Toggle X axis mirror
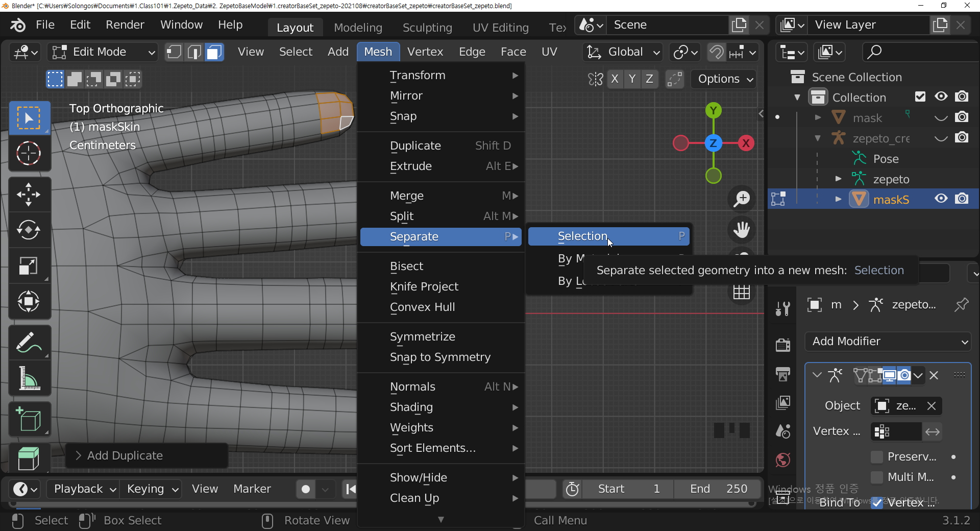The image size is (980, 531). point(615,79)
